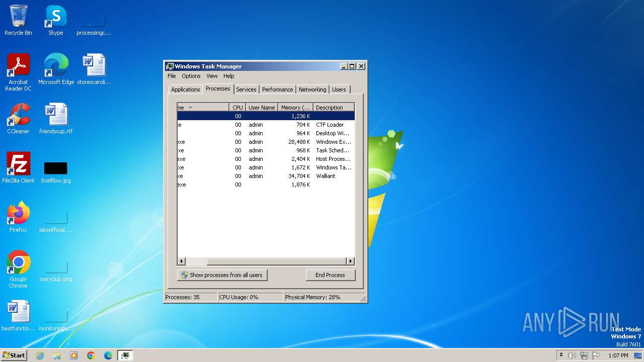
Task: Select the Walliant process row
Action: (x=266, y=176)
